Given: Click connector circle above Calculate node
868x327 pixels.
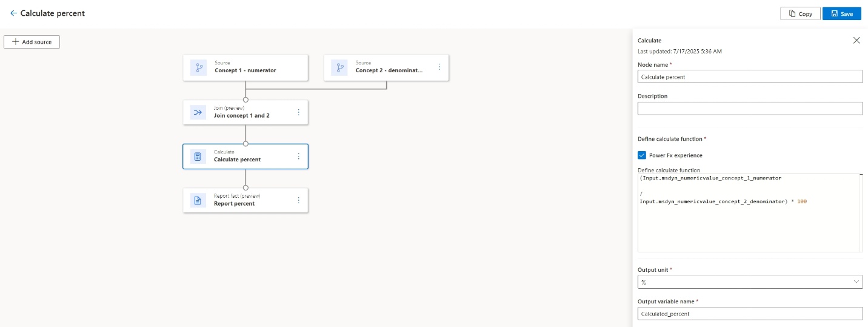Looking at the screenshot, I should point(245,144).
